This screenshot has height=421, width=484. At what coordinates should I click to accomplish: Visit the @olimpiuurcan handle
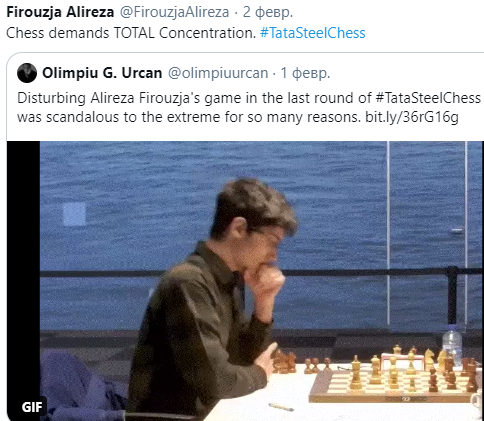click(x=218, y=73)
